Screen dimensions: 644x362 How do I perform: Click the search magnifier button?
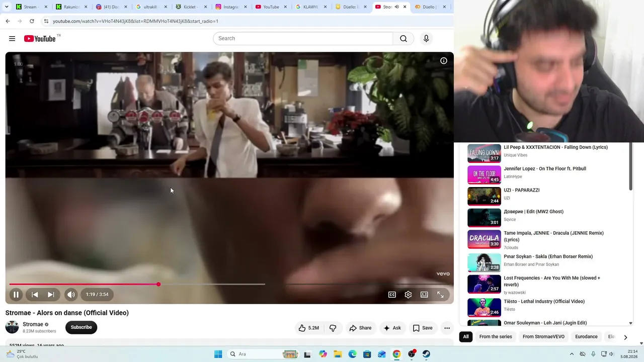[404, 39]
